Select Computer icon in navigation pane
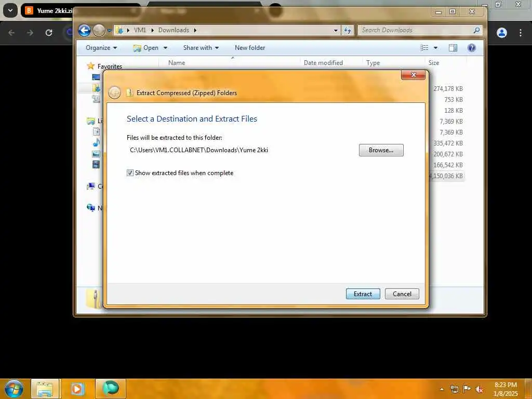532x399 pixels. tap(90, 186)
